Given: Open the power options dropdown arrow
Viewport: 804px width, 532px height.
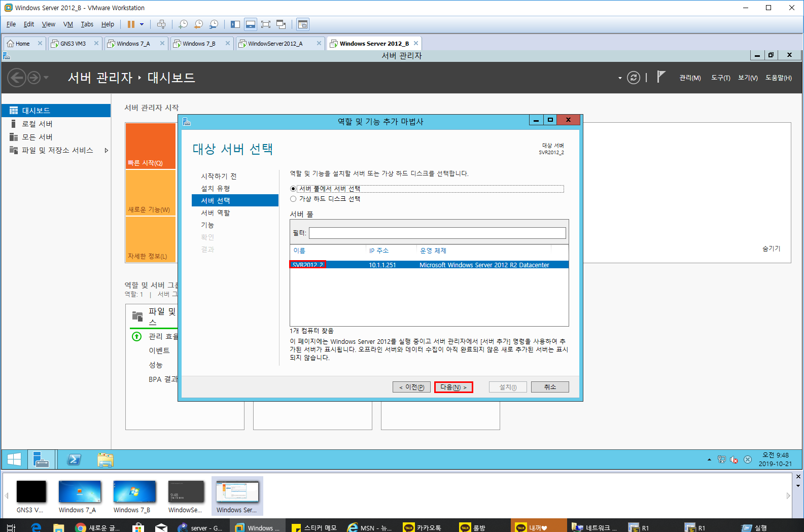Looking at the screenshot, I should (142, 24).
